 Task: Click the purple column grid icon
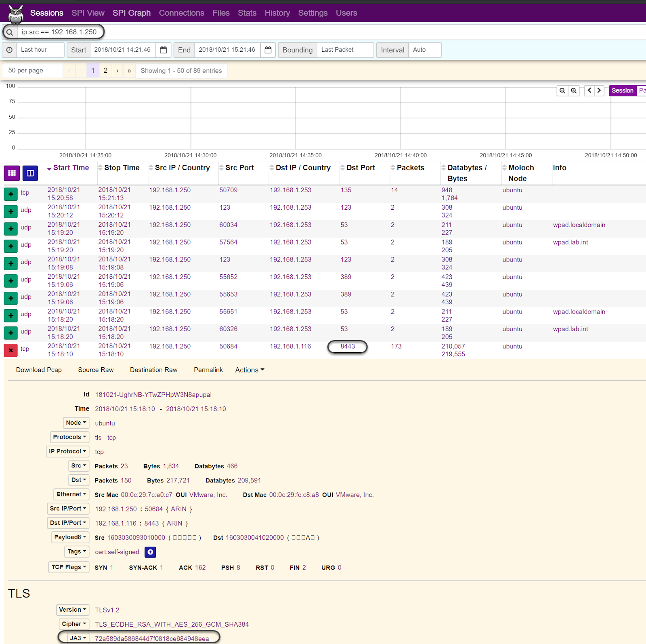(x=12, y=173)
